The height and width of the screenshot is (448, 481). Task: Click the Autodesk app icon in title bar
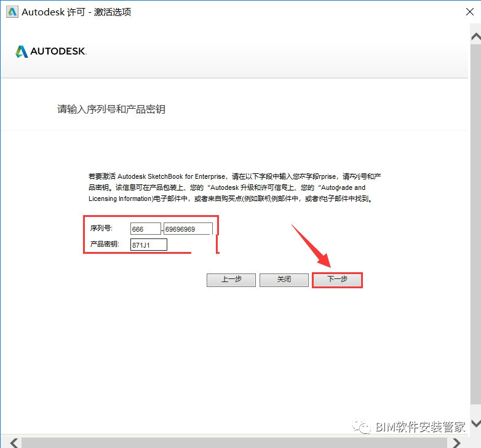pyautogui.click(x=12, y=12)
